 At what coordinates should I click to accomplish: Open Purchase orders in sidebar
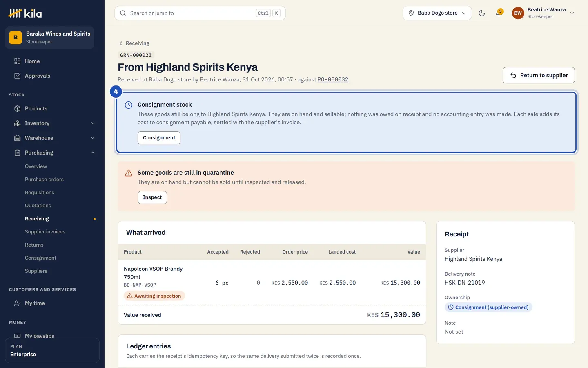tap(44, 180)
